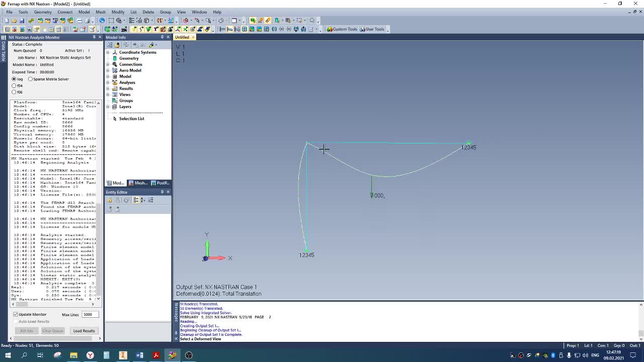Click the Load Results button
The width and height of the screenshot is (644, 362).
click(84, 331)
